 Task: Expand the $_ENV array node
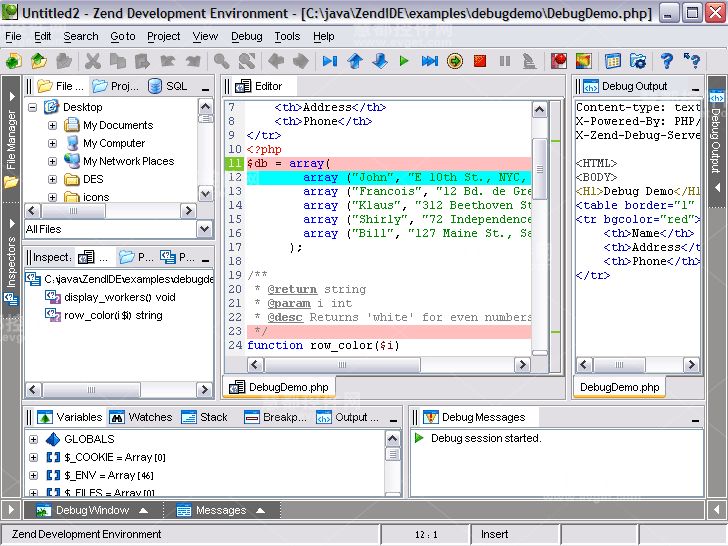33,475
